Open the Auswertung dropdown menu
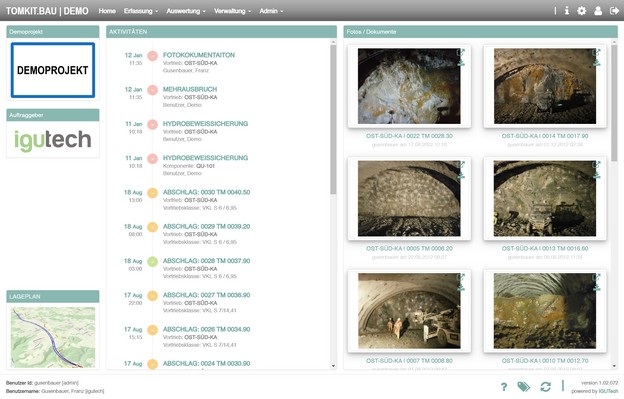 click(x=186, y=11)
